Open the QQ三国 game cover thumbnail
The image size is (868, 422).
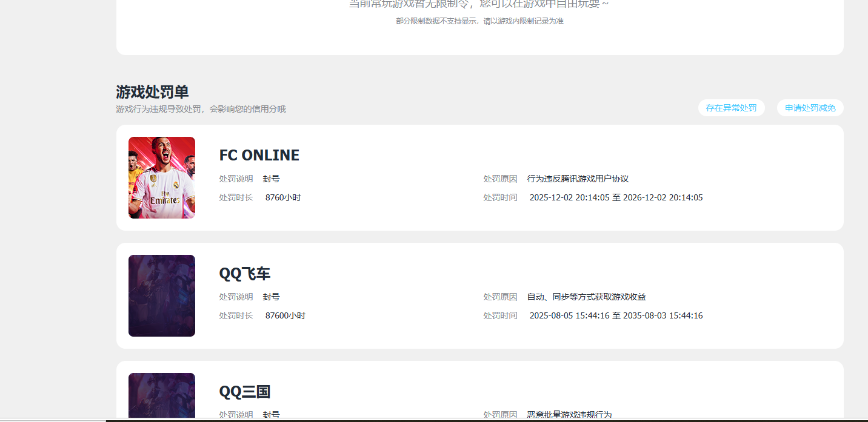(x=162, y=395)
